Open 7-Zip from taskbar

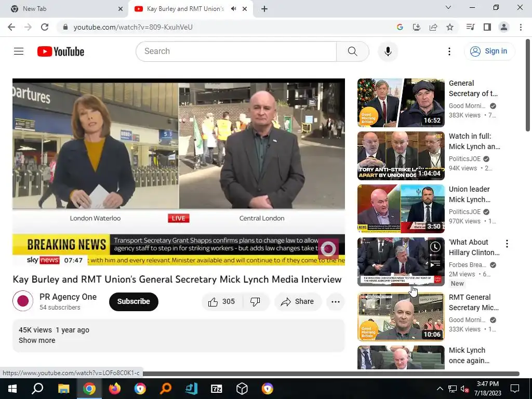tap(217, 389)
